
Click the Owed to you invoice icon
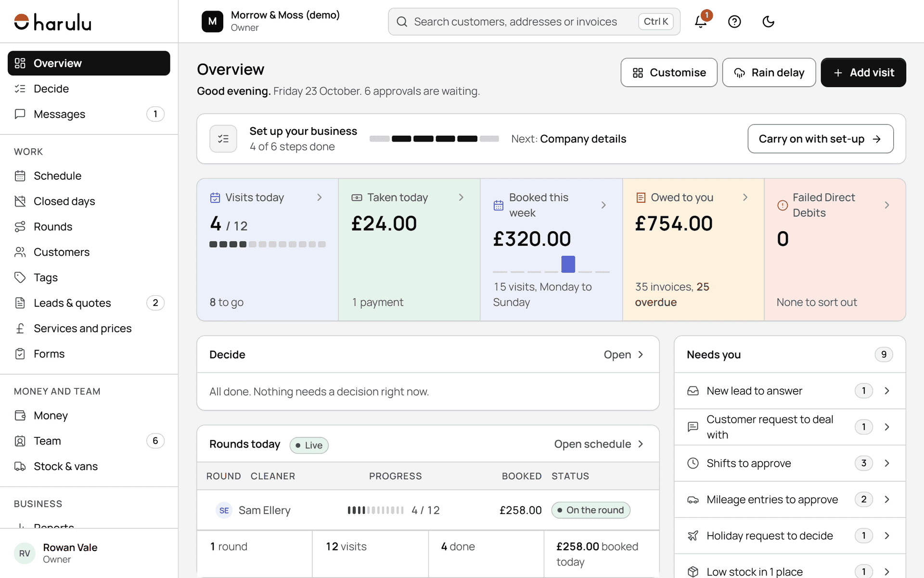coord(641,197)
